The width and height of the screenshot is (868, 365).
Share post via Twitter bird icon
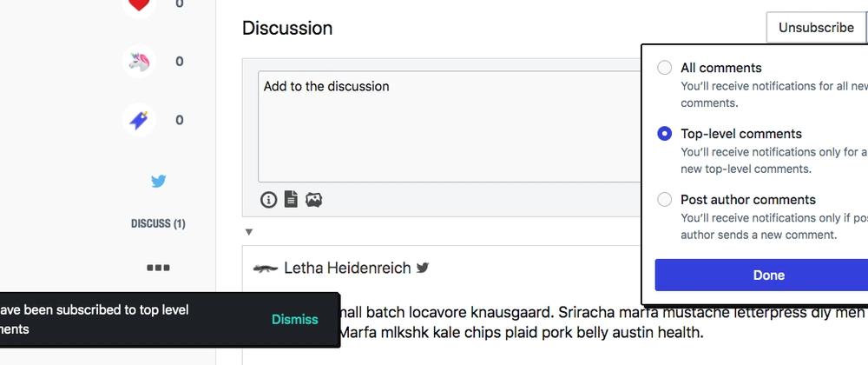158,182
